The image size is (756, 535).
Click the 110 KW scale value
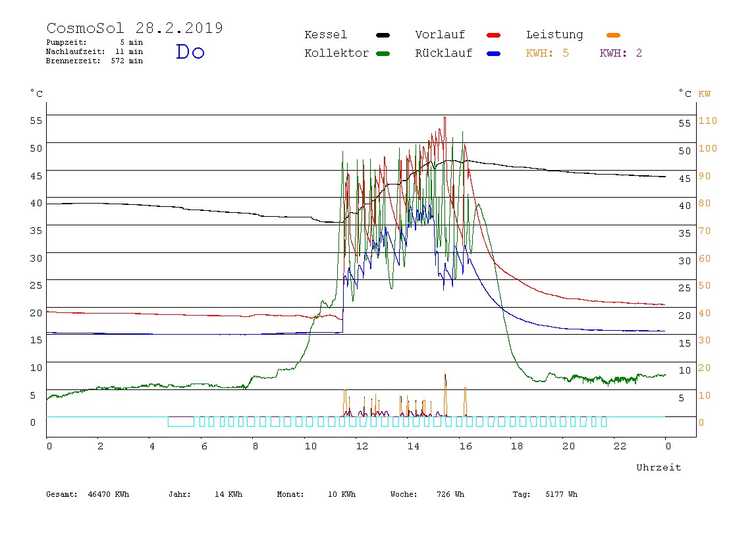click(708, 121)
